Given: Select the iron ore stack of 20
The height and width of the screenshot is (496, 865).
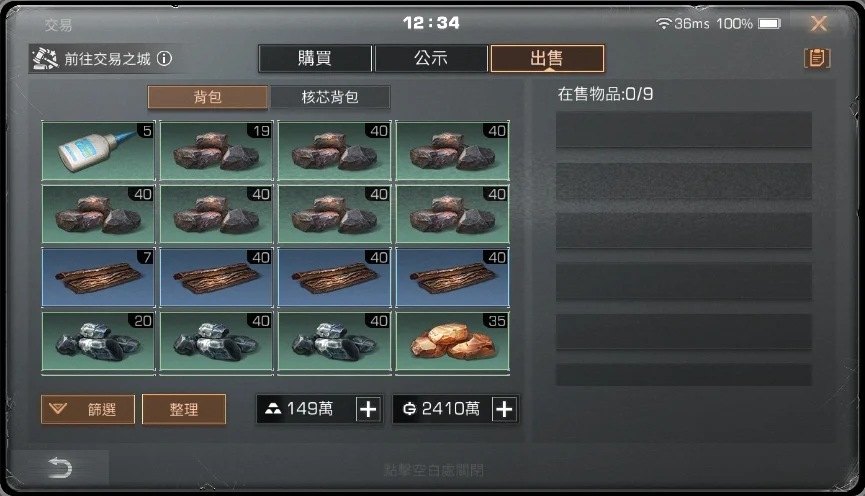Looking at the screenshot, I should coord(99,340).
